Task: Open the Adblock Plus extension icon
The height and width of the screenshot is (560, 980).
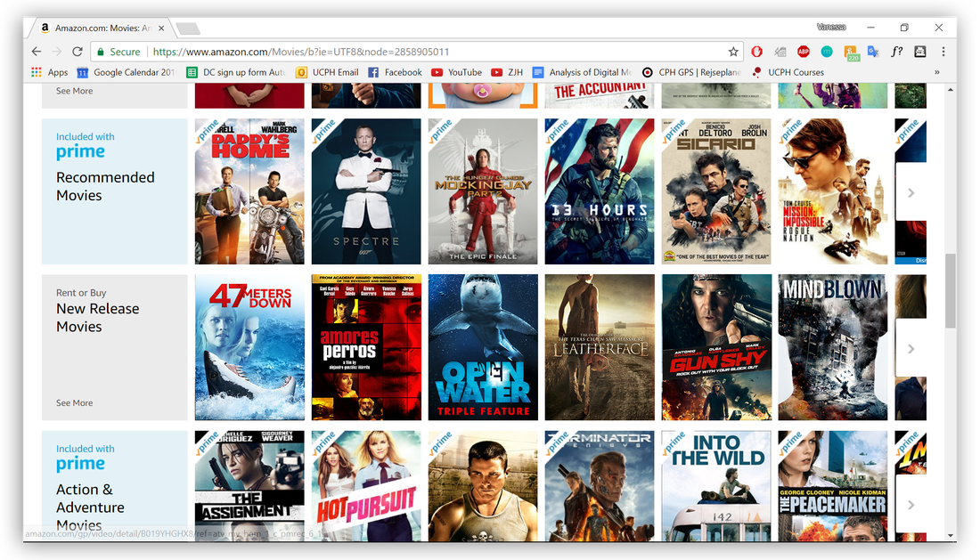Action: (803, 52)
